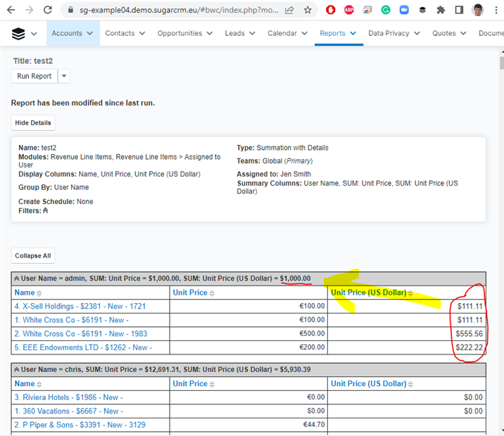Image resolution: width=504 pixels, height=436 pixels.
Task: Collapse the chris user group header
Action: click(x=15, y=369)
